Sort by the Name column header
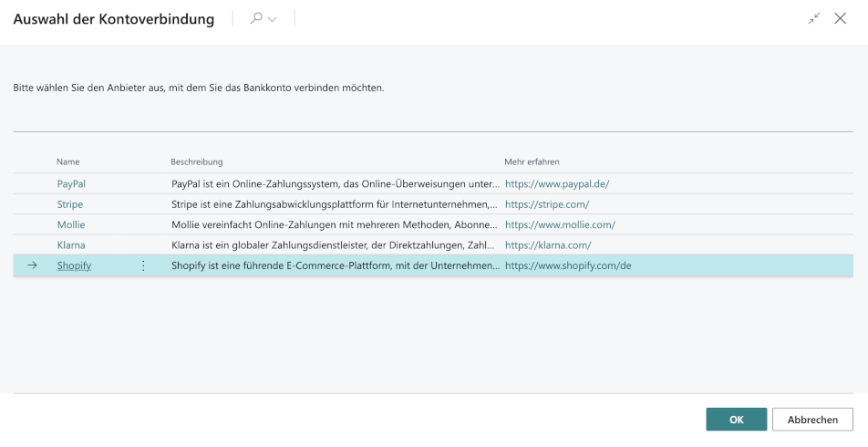 click(68, 161)
